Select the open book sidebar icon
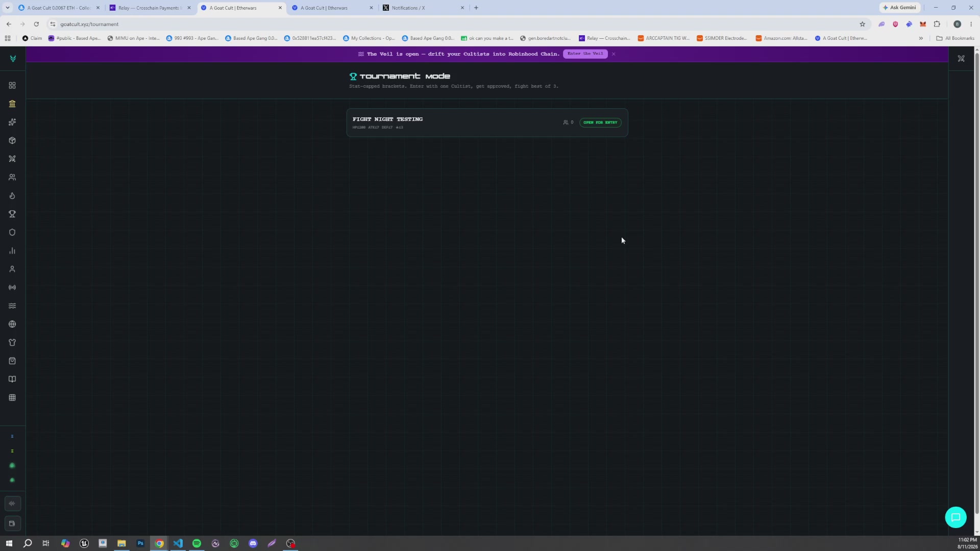This screenshot has width=980, height=551. [x=12, y=379]
